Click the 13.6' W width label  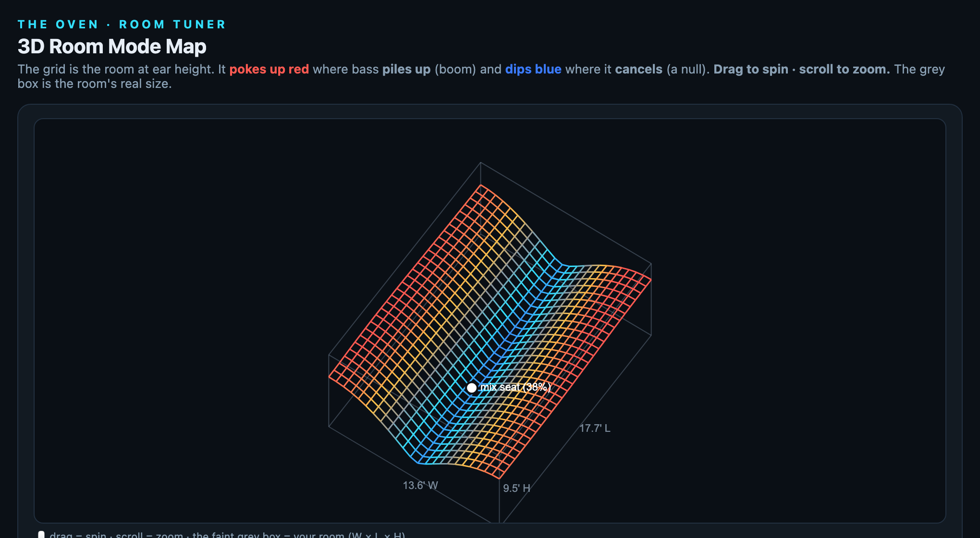pos(420,485)
